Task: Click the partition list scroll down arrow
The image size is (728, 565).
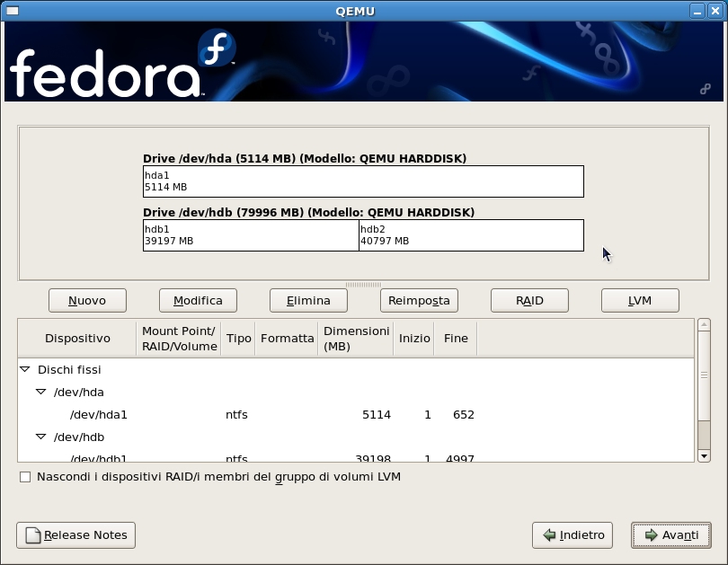Action: point(704,456)
